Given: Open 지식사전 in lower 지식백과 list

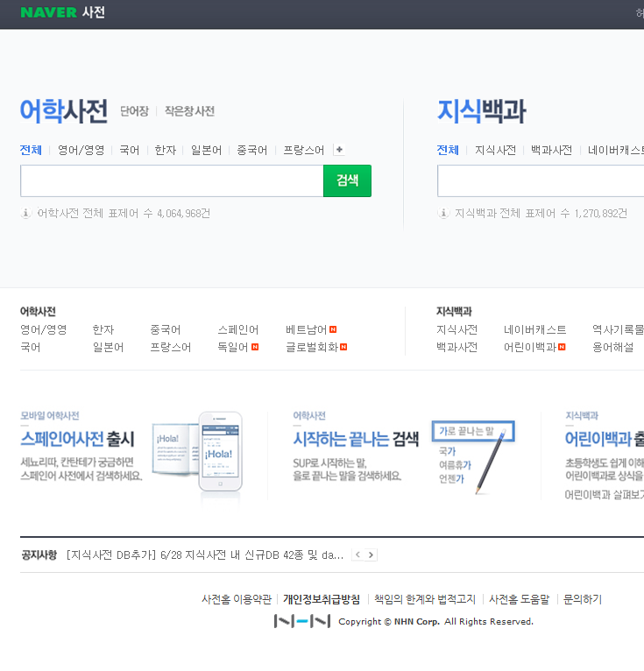Looking at the screenshot, I should 457,330.
